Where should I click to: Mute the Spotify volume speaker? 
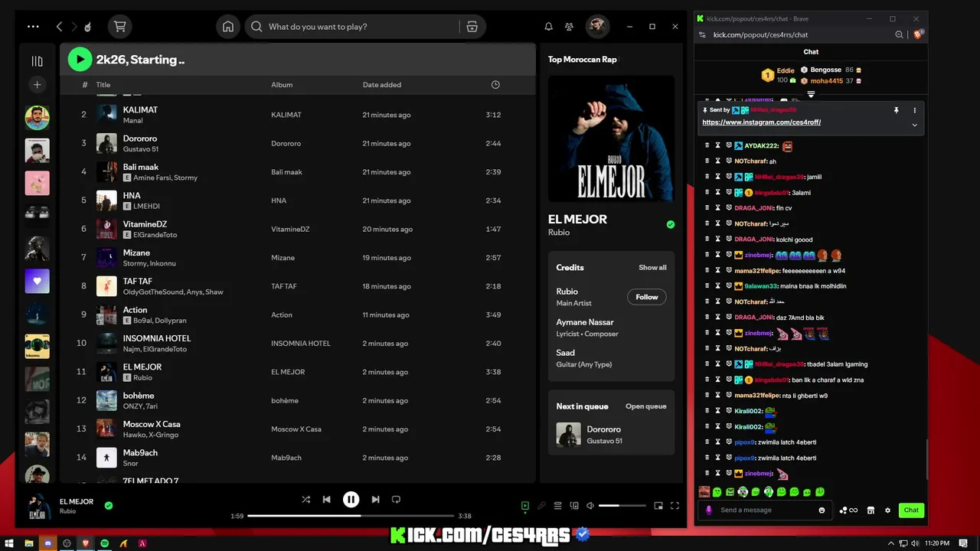(590, 506)
